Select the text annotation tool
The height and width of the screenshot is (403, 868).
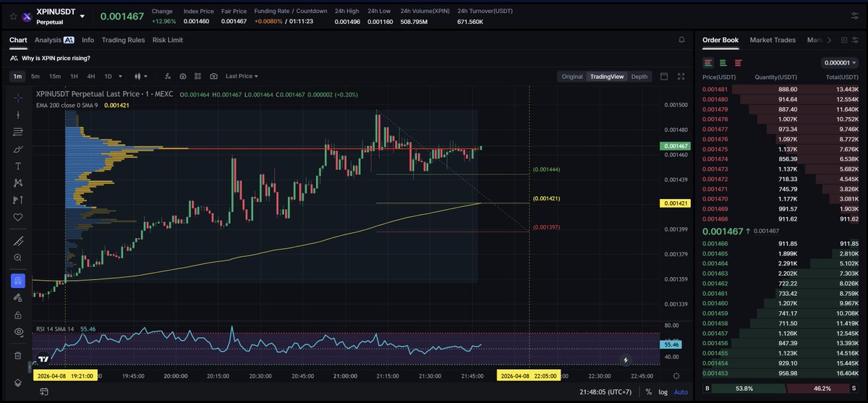[18, 166]
